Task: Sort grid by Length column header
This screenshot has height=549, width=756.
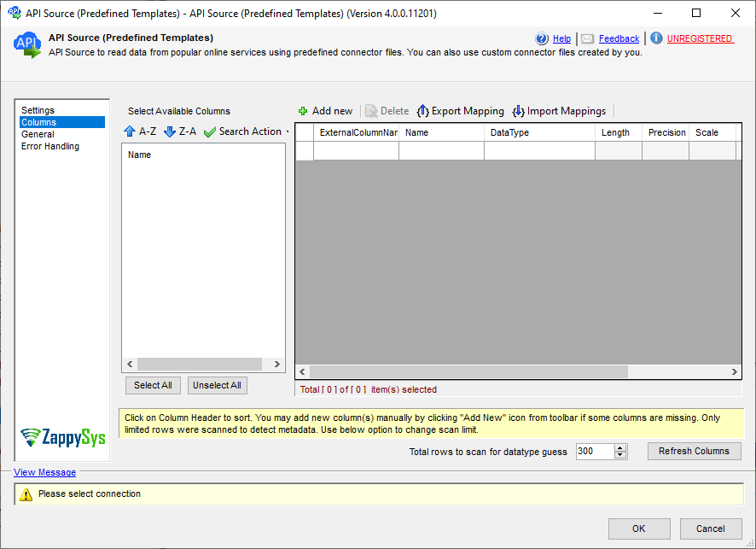Action: pos(619,132)
